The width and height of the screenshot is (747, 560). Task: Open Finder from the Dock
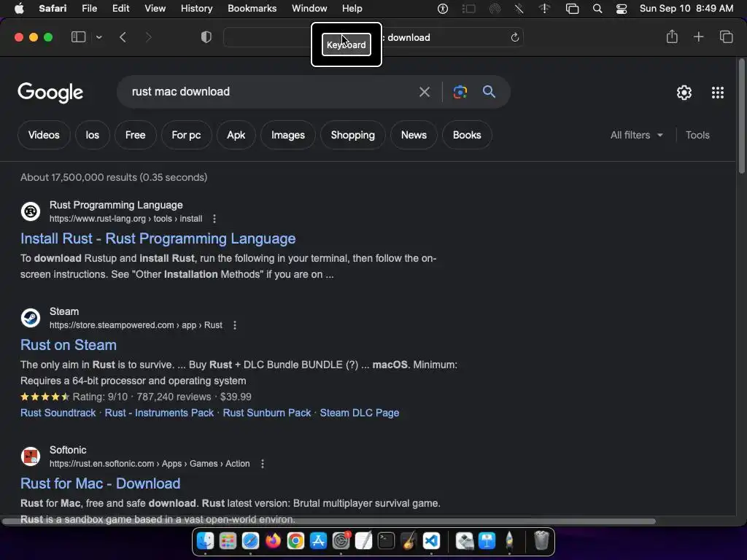coord(205,541)
